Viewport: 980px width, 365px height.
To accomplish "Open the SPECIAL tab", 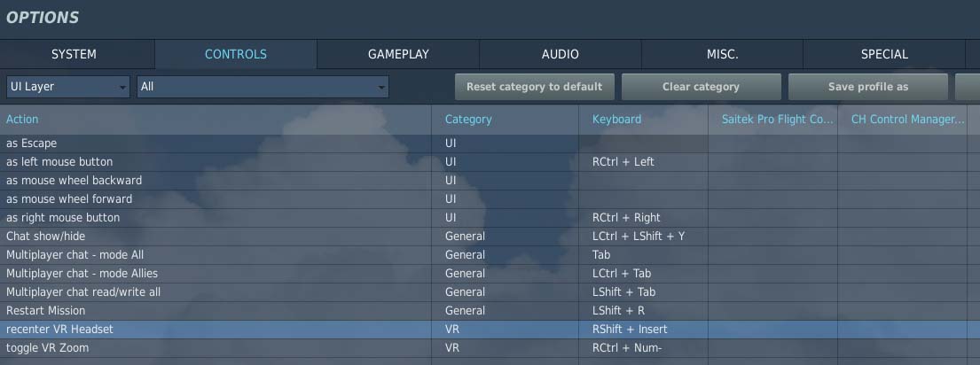I will point(883,54).
